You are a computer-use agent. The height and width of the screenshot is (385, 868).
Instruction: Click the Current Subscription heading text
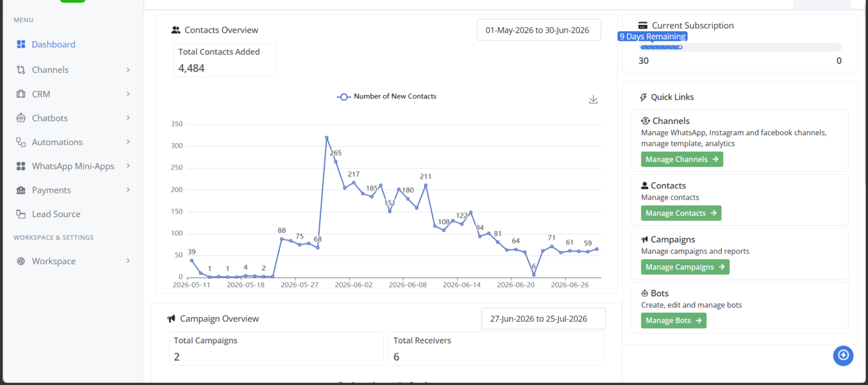[693, 25]
